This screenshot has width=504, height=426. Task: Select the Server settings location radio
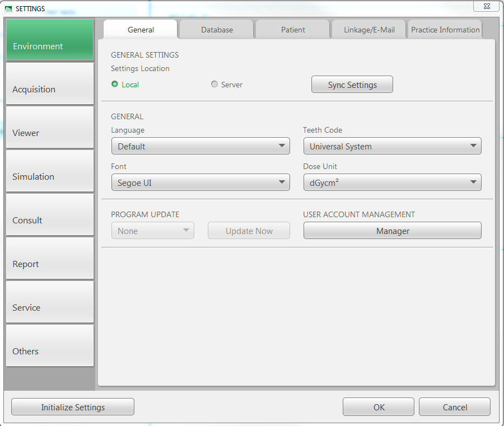click(214, 84)
